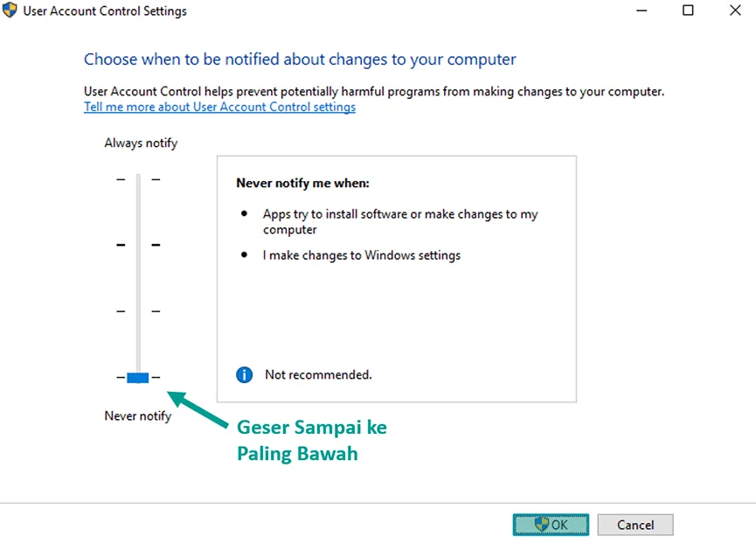This screenshot has height=558, width=756.
Task: Confirm changes with the OK button
Action: pos(551,525)
